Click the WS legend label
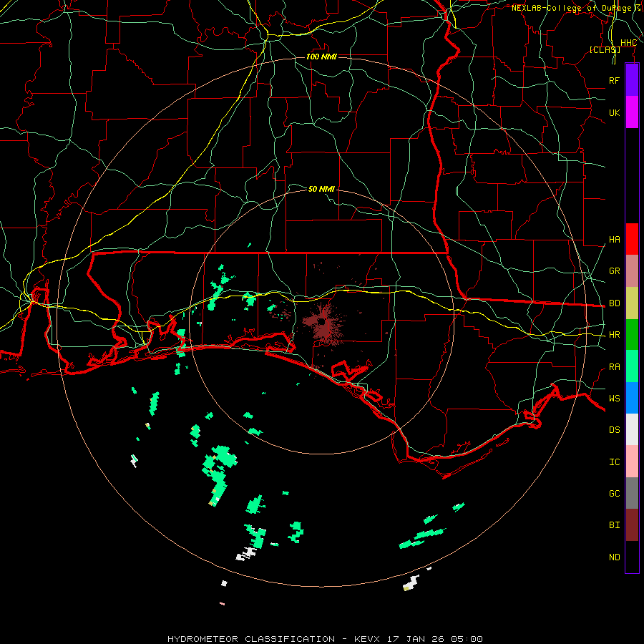The image size is (644, 644). pos(614,399)
